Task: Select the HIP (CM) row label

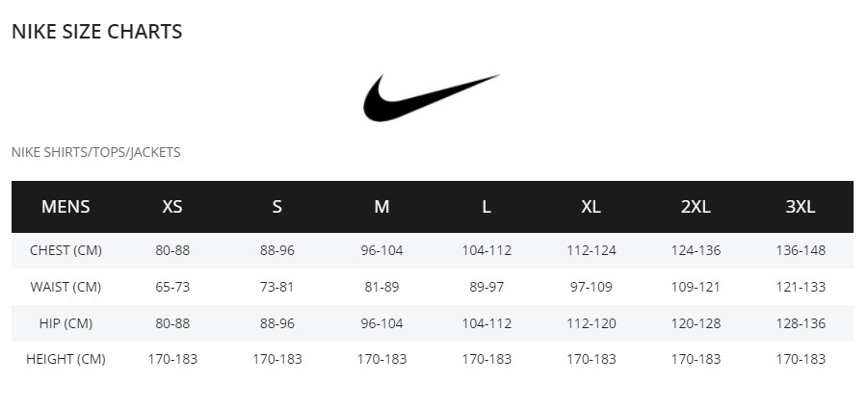Action: [66, 323]
